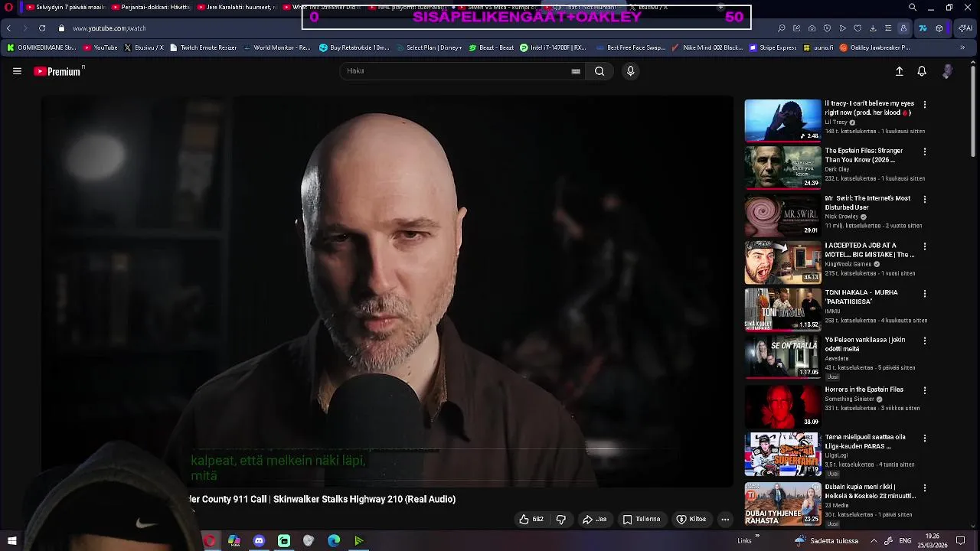
Task: Open options for 'Yö Pelson vankilassa' video
Action: pyautogui.click(x=925, y=341)
